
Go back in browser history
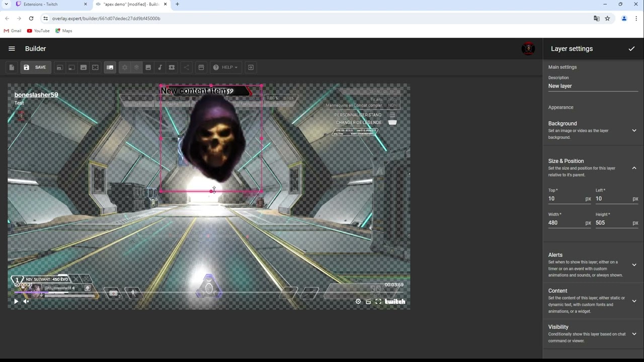coord(7,19)
